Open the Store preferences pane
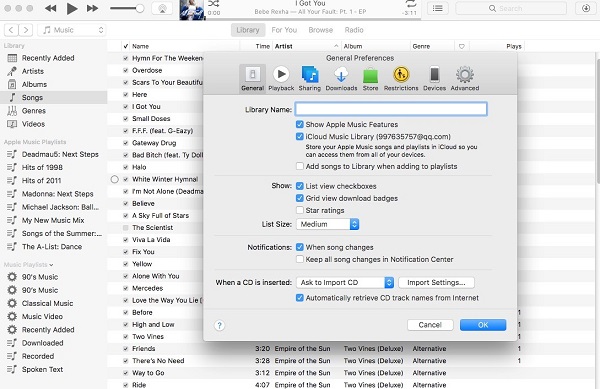600x389 pixels. pyautogui.click(x=370, y=78)
